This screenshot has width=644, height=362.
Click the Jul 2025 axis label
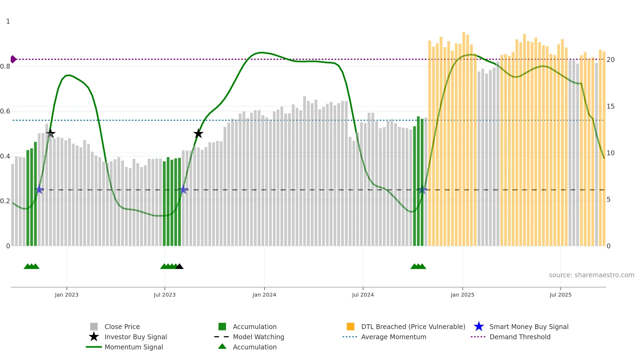pos(561,295)
